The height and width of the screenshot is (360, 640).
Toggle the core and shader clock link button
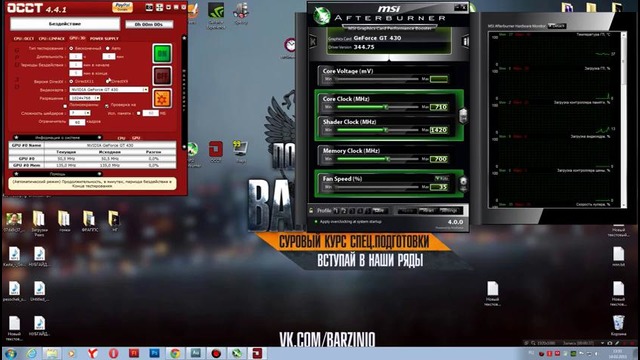[463, 117]
